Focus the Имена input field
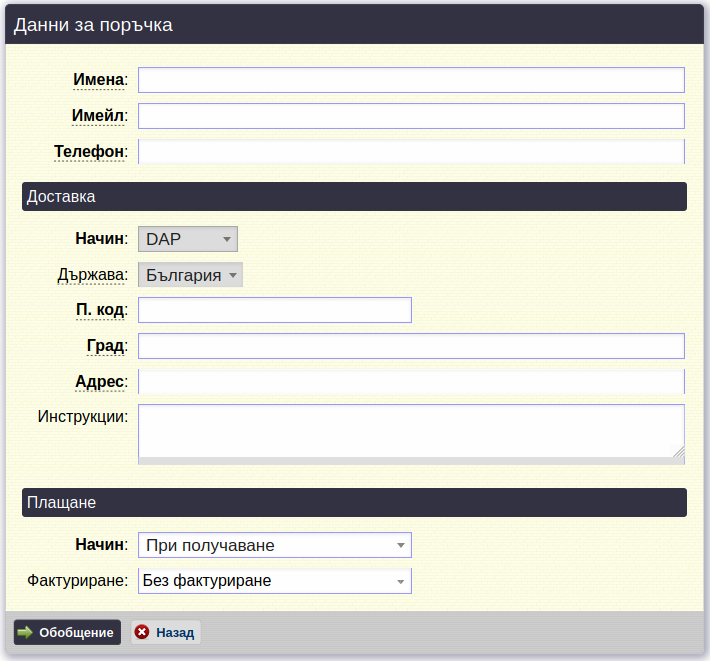This screenshot has height=661, width=710. (x=411, y=80)
